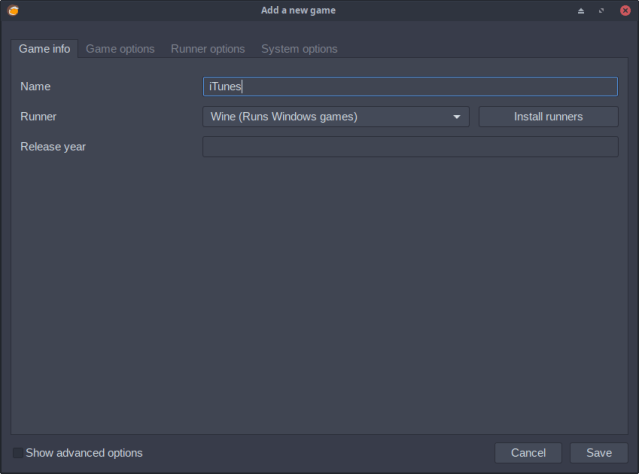Switch to the Game info tab

click(44, 49)
